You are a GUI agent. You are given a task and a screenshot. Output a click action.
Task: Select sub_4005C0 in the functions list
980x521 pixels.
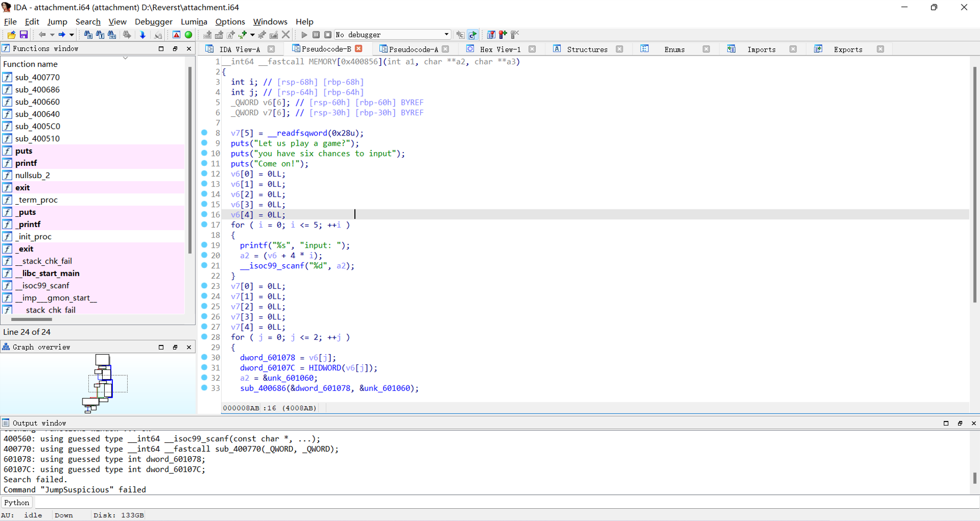pyautogui.click(x=93, y=126)
